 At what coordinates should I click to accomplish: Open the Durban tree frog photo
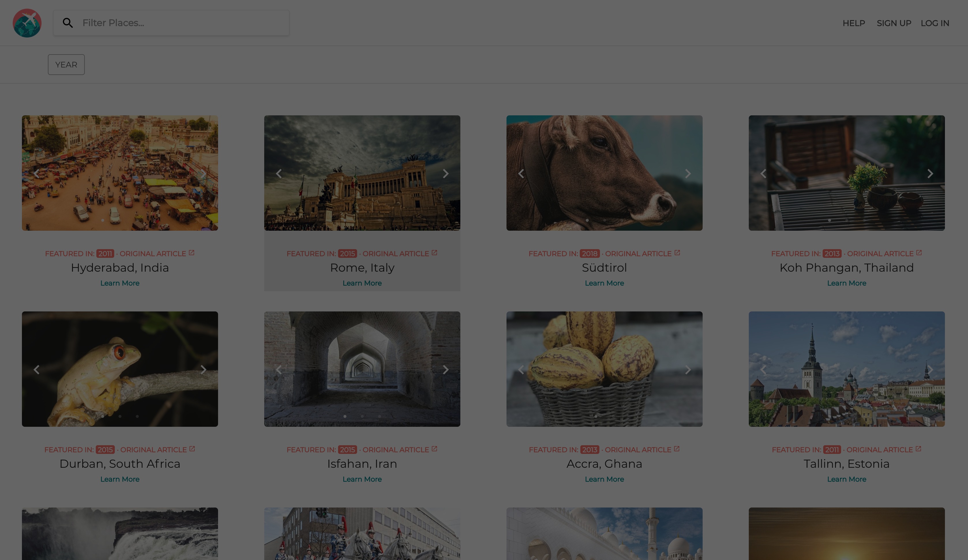pyautogui.click(x=120, y=369)
